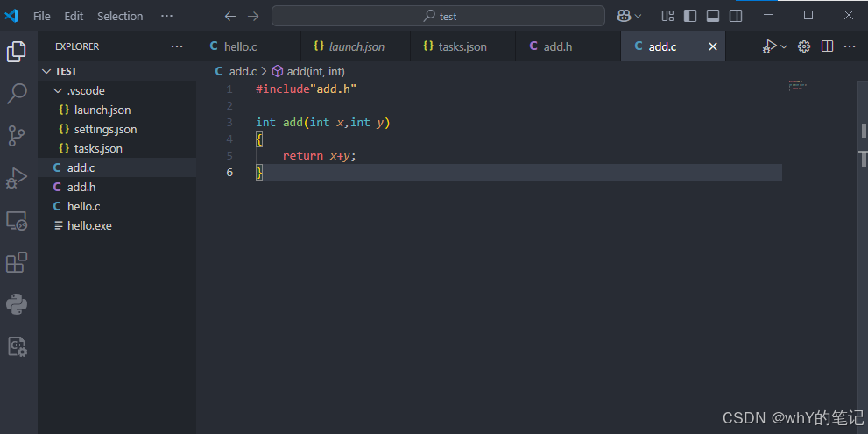Toggle the secondary side bar

point(736,16)
